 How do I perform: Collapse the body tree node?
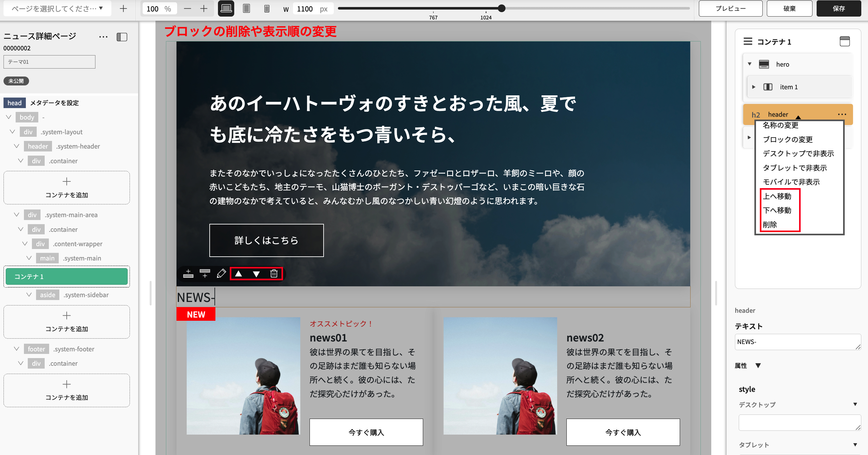pos(9,117)
